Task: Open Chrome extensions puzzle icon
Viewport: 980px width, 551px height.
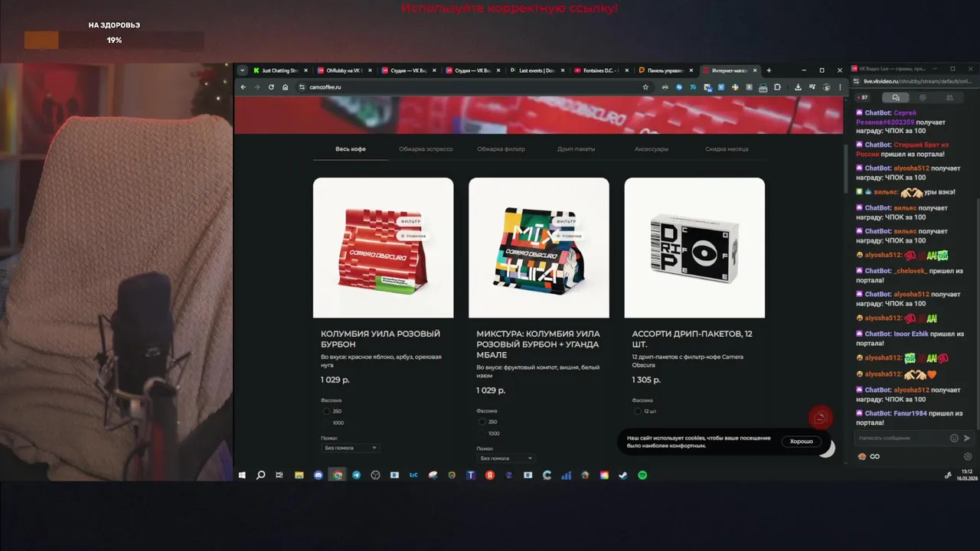Action: coord(779,87)
